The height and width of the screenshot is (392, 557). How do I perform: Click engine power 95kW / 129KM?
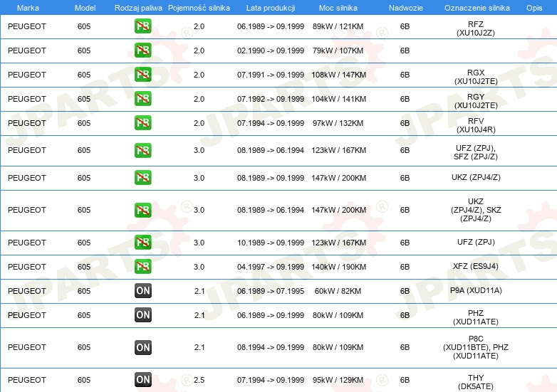pyautogui.click(x=338, y=380)
